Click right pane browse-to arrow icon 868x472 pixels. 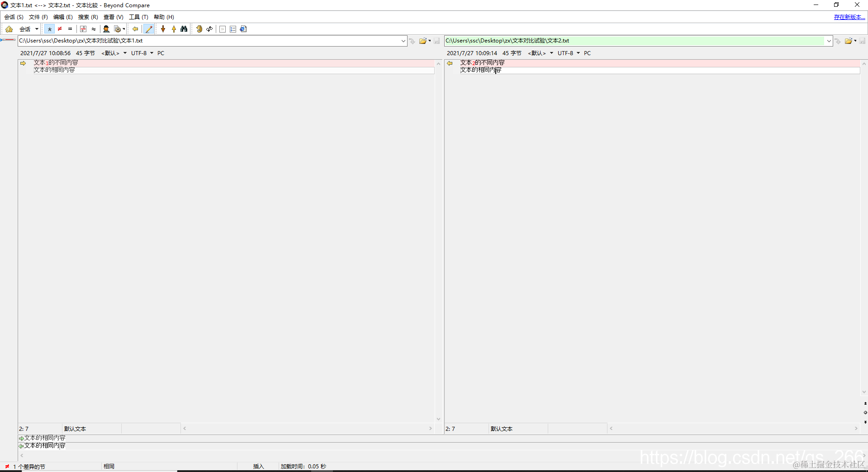tap(838, 41)
